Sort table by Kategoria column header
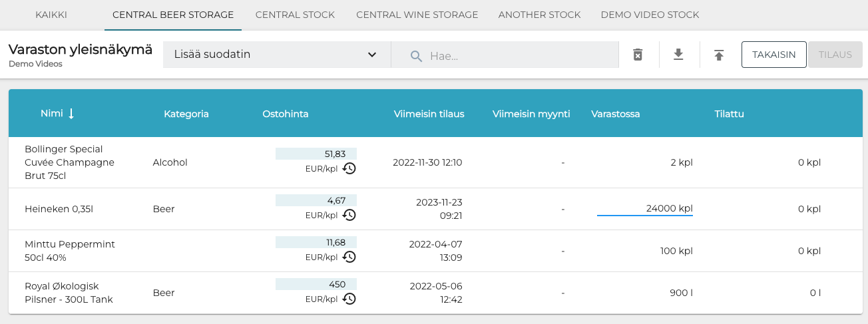Image resolution: width=868 pixels, height=324 pixels. coord(186,114)
